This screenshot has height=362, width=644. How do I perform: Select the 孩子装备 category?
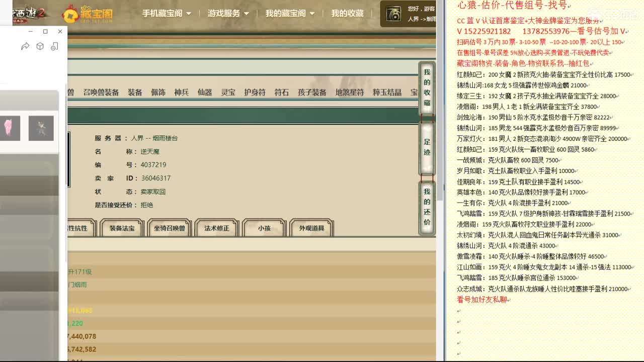click(312, 93)
